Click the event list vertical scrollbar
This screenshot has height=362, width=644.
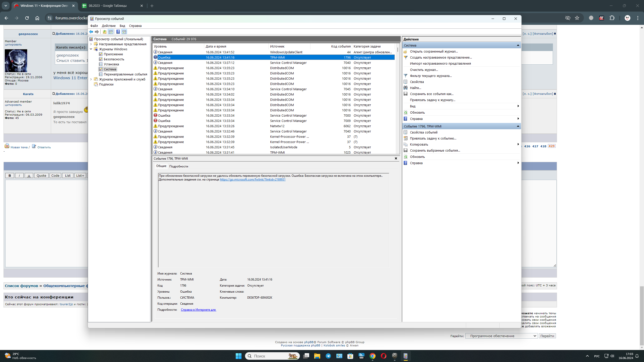tap(398, 101)
